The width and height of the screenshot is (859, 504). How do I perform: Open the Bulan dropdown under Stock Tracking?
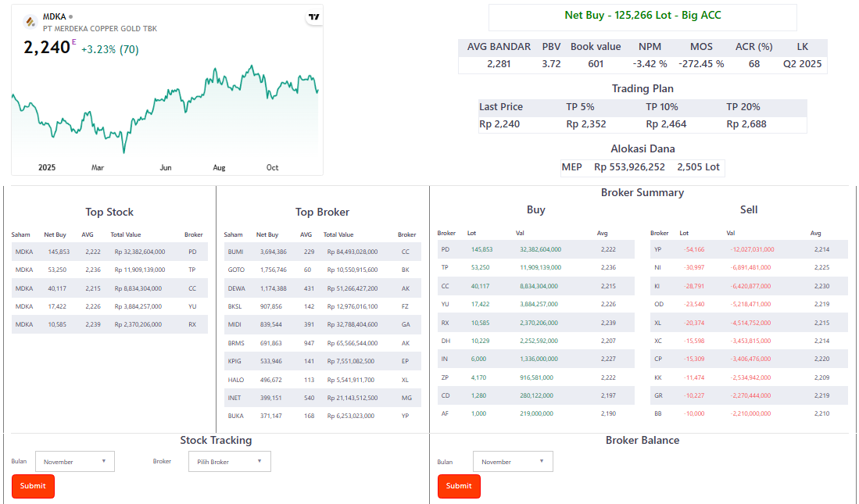(x=75, y=462)
